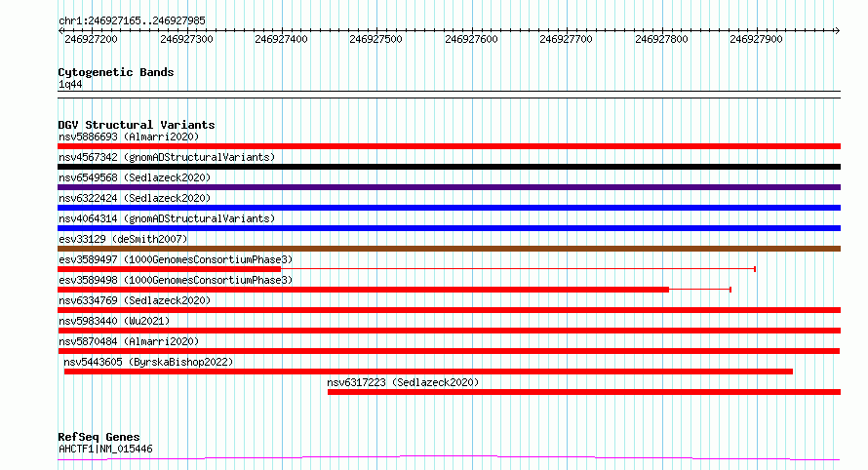Click ruler position 246927900
The height and width of the screenshot is (470, 868).
[x=756, y=39]
